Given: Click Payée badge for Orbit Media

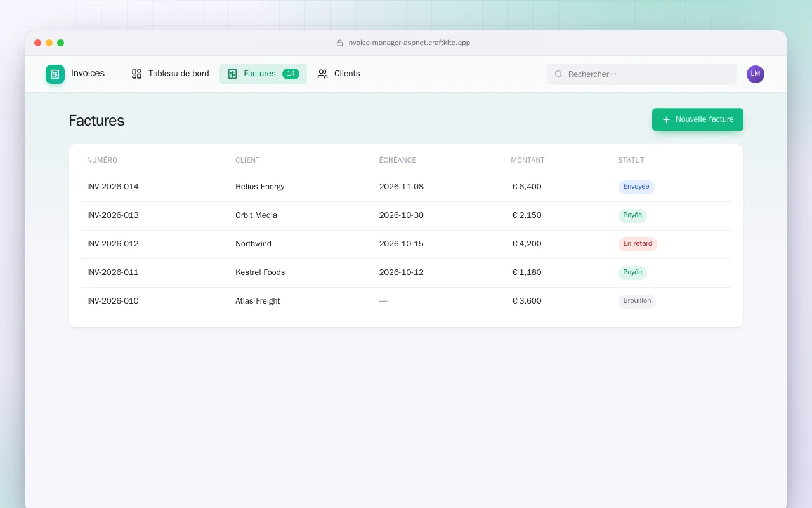Looking at the screenshot, I should coord(632,215).
